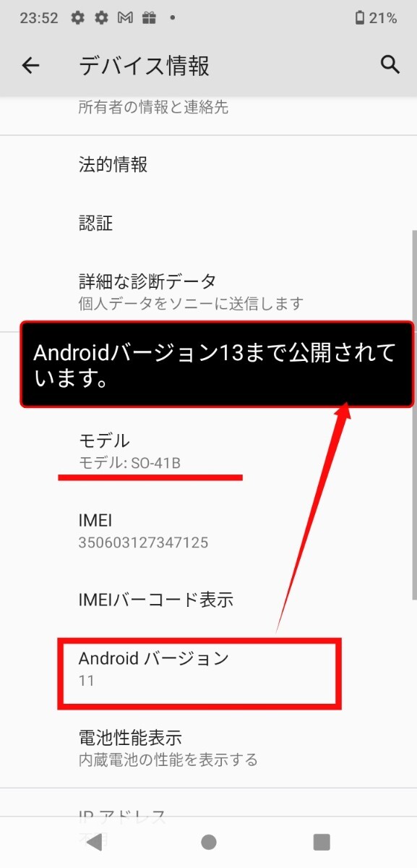
Task: Tap the gift notification icon
Action: (148, 18)
